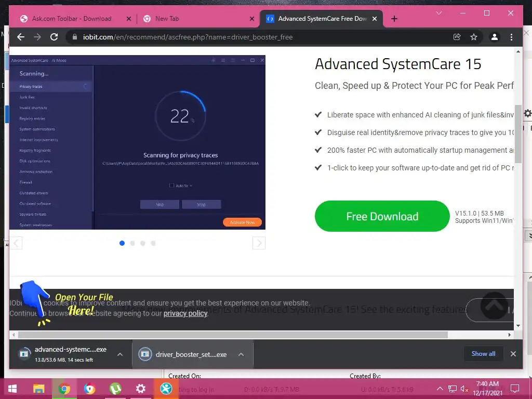532x399 pixels.
Task: Open the privacy policy link
Action: click(x=185, y=313)
